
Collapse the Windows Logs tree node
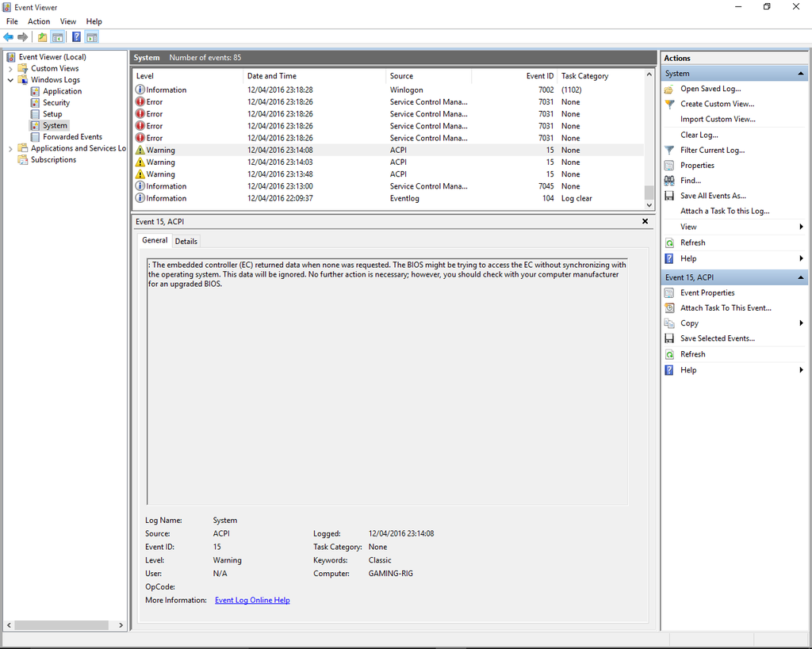10,80
